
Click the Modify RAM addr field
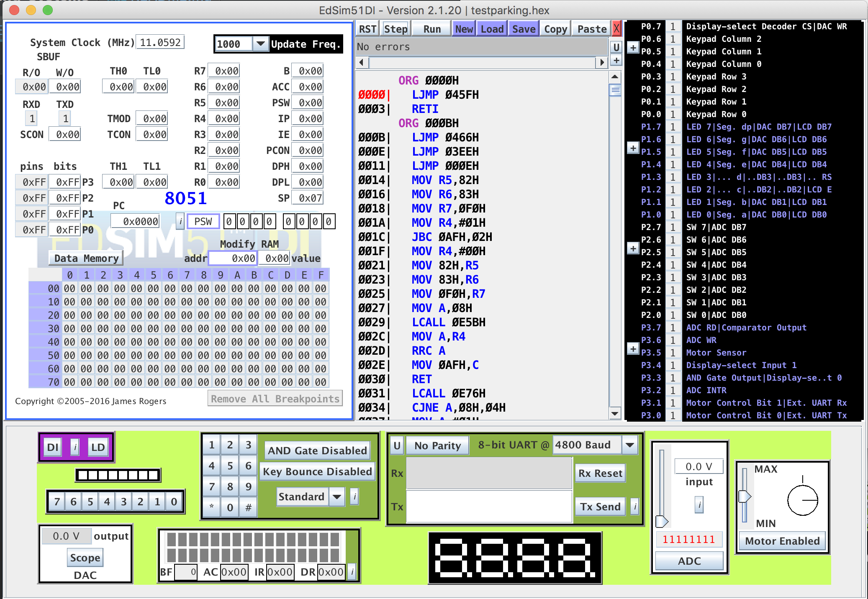point(233,259)
